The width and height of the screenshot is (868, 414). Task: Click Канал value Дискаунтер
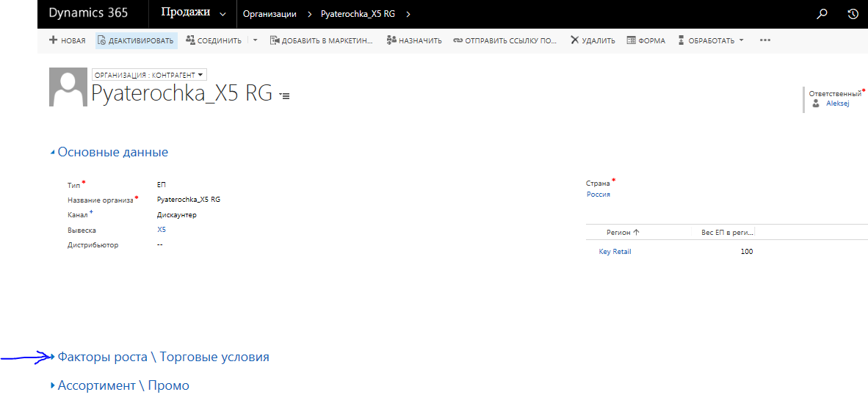click(x=177, y=215)
